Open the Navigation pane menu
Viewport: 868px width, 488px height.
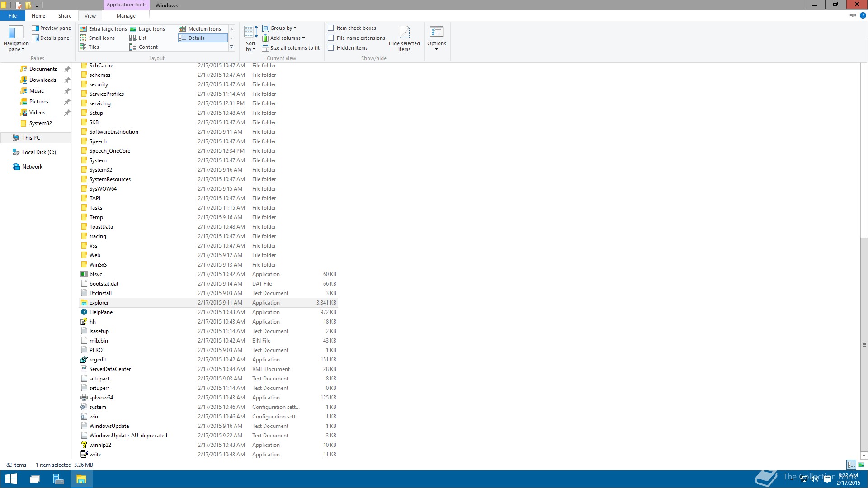click(x=16, y=38)
